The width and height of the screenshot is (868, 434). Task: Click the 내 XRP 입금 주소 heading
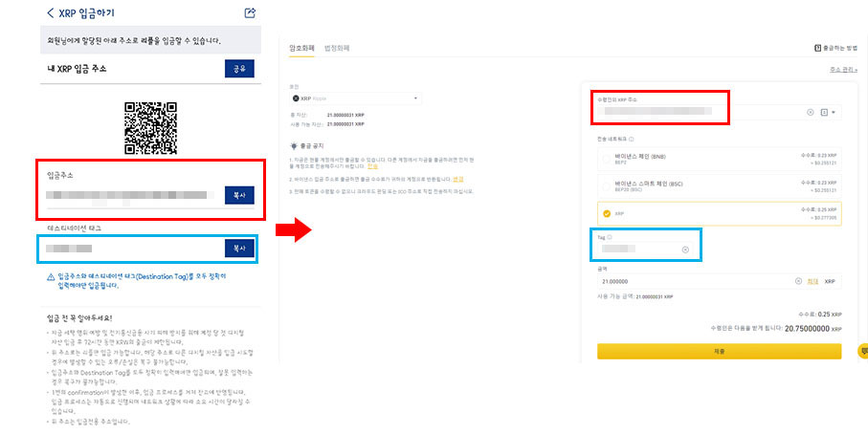point(77,69)
